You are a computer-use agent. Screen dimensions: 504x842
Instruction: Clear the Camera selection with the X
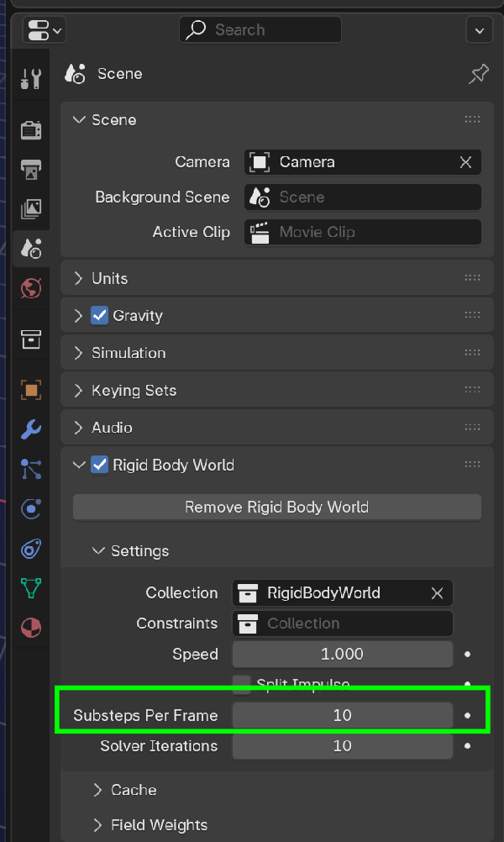coord(465,161)
